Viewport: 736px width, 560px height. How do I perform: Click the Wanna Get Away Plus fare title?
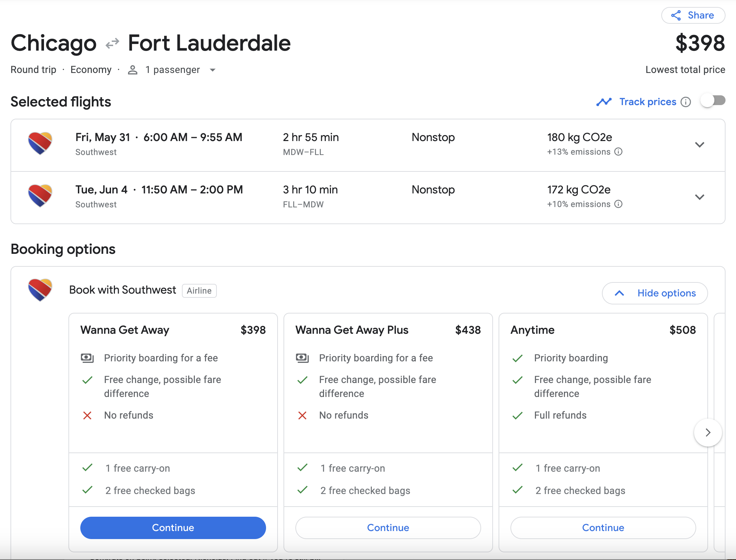click(x=352, y=330)
